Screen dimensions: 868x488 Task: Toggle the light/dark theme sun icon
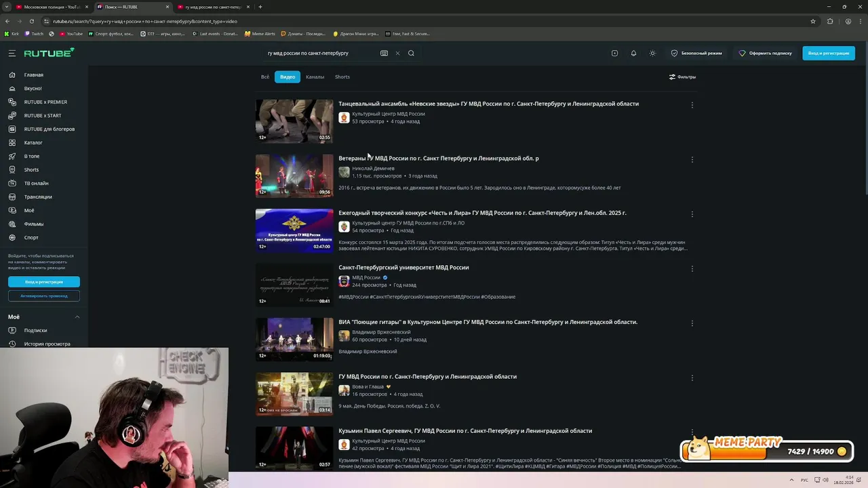click(652, 53)
